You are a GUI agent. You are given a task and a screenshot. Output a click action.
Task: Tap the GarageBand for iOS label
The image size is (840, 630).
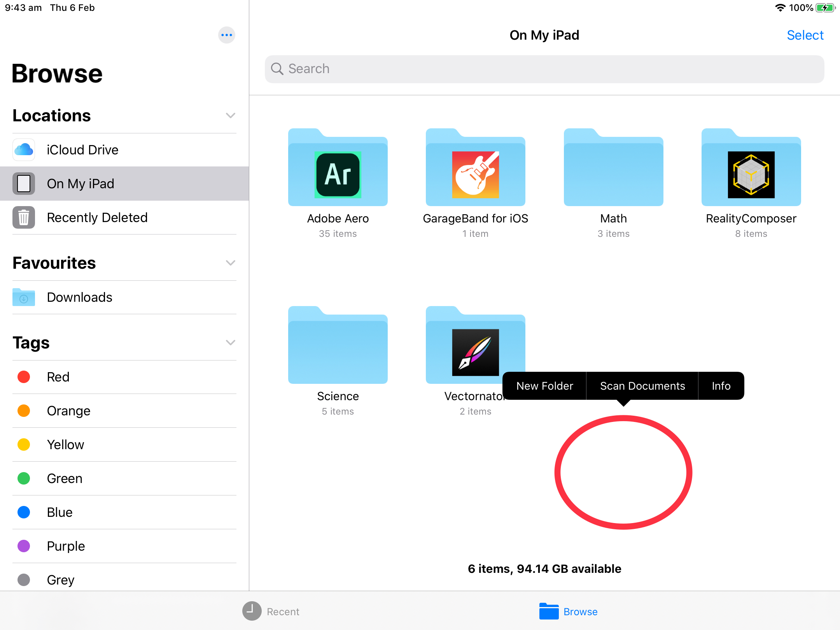476,219
